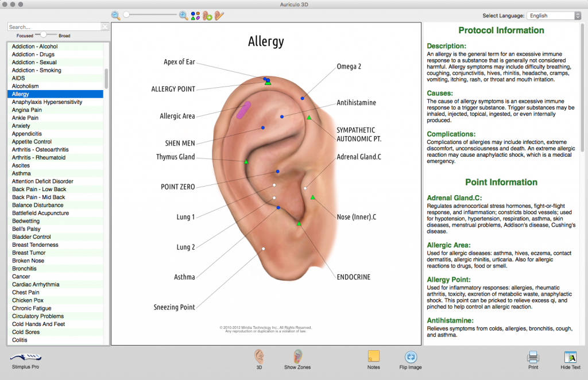Select Arthritis - Rheumatoid protocol
The image size is (588, 380).
click(56, 157)
